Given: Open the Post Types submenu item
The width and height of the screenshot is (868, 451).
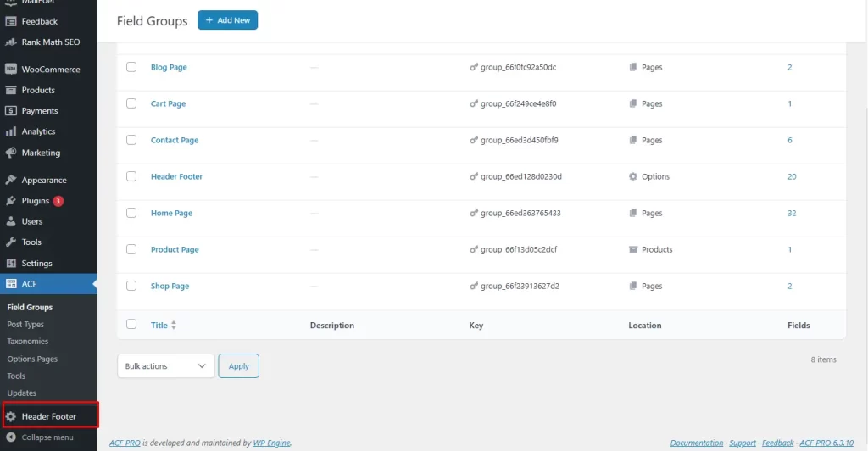Looking at the screenshot, I should pos(25,325).
